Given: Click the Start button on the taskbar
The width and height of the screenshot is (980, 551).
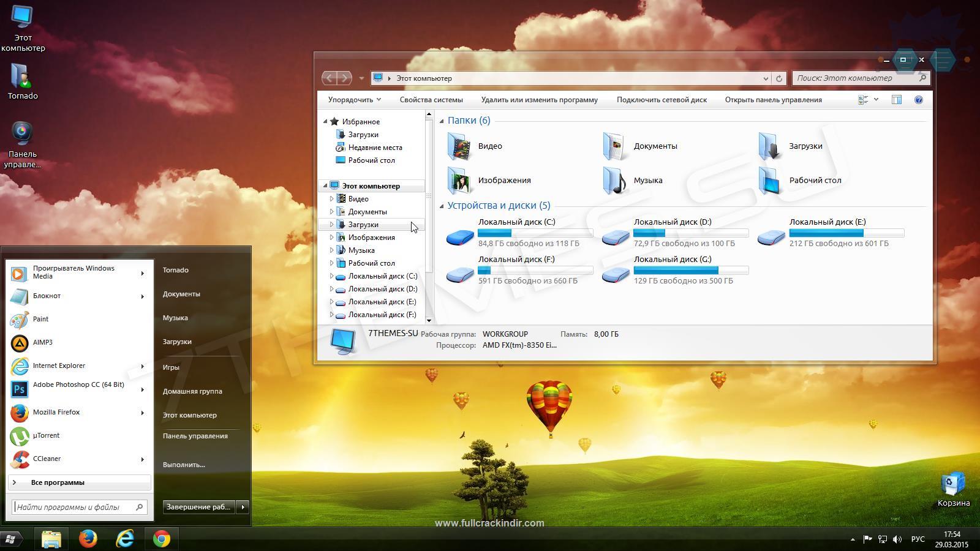Looking at the screenshot, I should tap(12, 539).
